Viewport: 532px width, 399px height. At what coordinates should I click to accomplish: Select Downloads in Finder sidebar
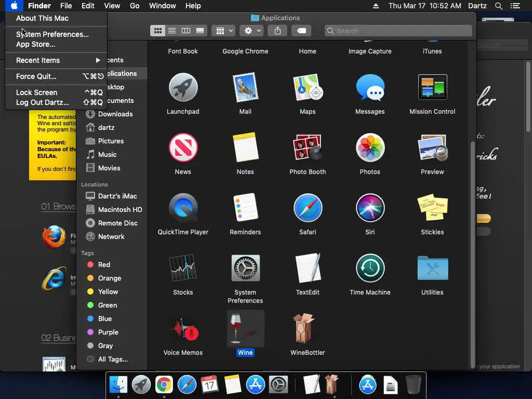tap(112, 114)
